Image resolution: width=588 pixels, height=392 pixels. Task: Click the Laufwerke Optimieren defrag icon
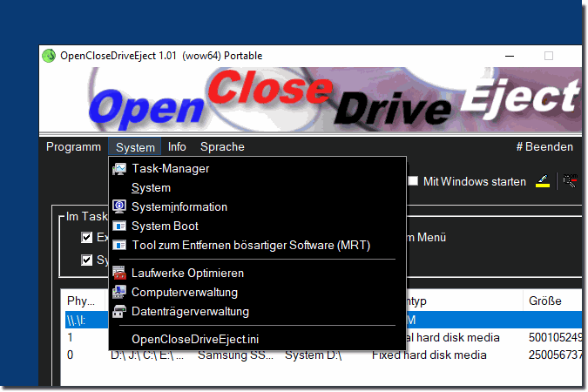pos(119,273)
